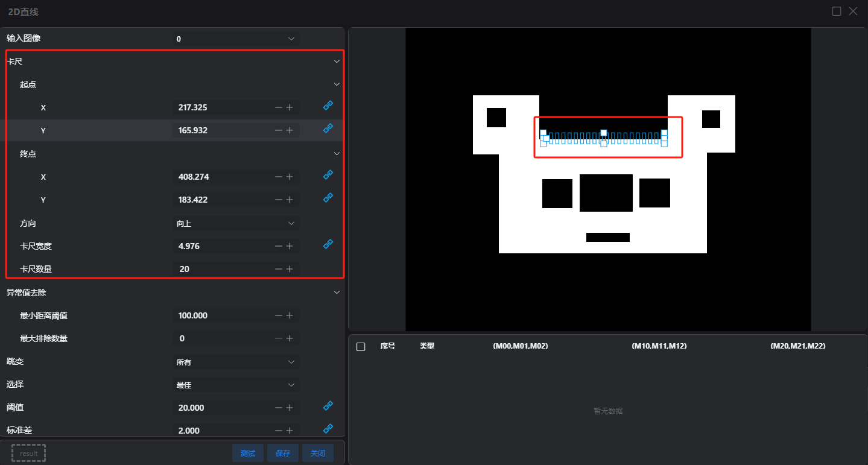Open the 跳变 dropdown showing 所有

[236, 362]
